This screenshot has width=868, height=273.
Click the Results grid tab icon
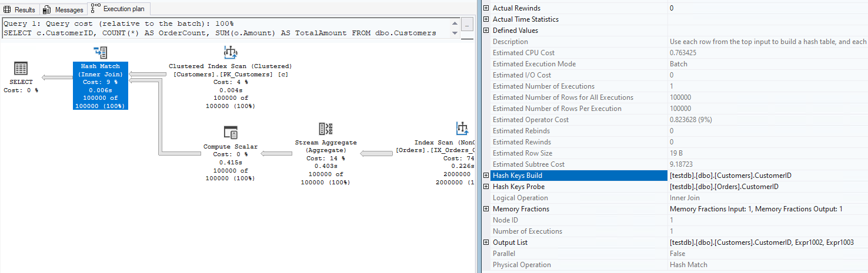click(8, 10)
